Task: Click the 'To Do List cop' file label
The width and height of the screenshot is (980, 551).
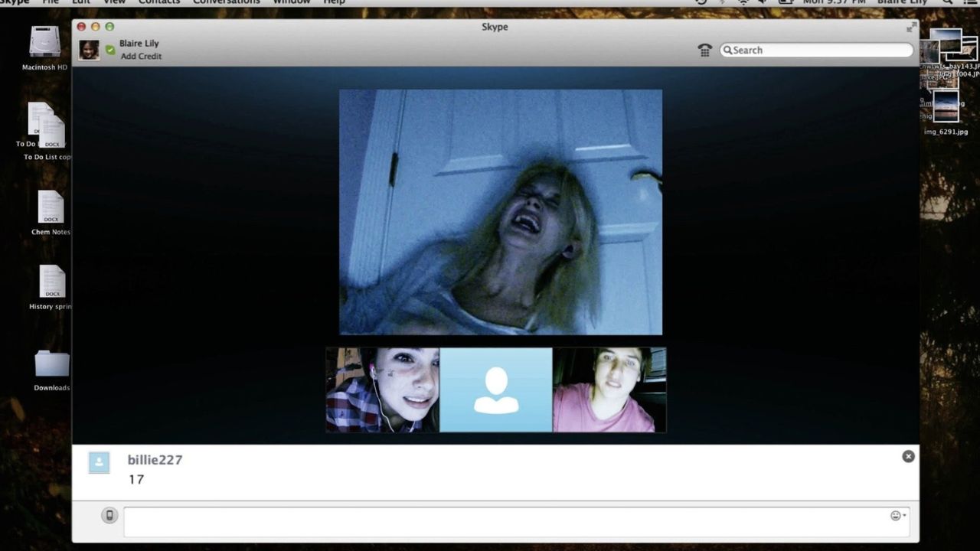Action: (x=47, y=158)
